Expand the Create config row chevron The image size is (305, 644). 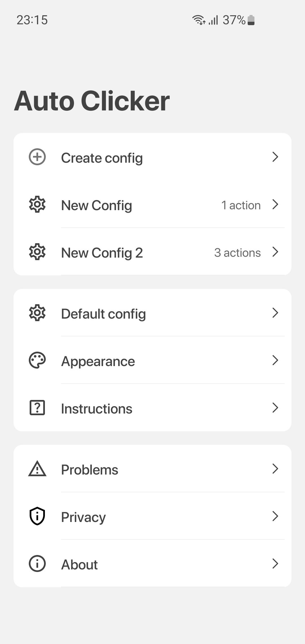pos(275,157)
